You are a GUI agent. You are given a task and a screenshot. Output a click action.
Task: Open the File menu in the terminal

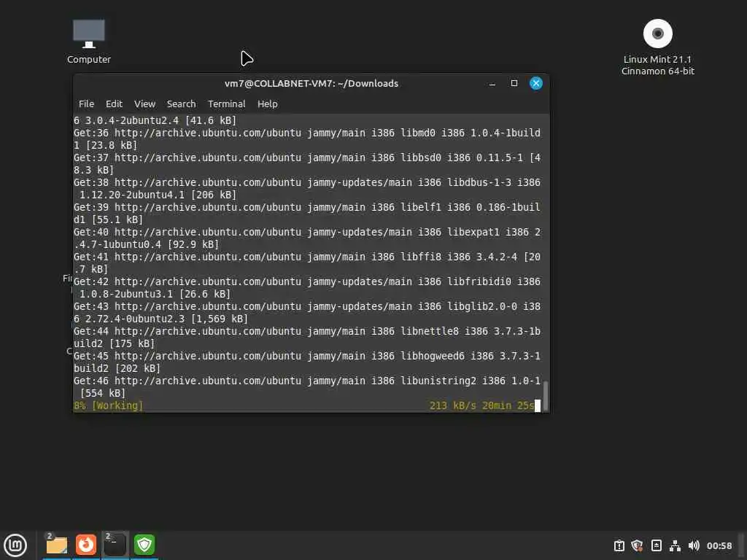pyautogui.click(x=86, y=104)
